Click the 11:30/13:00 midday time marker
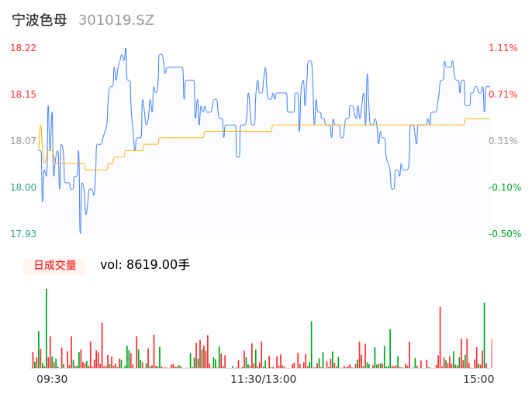This screenshot has width=532, height=406. pyautogui.click(x=264, y=379)
